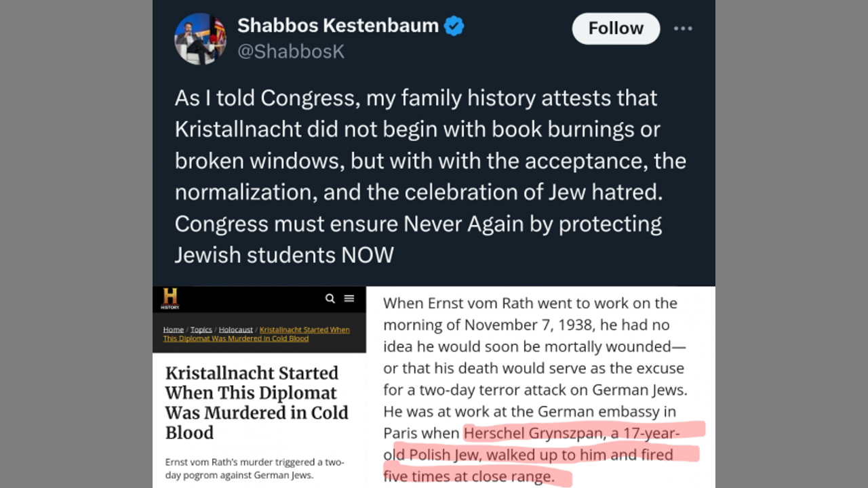This screenshot has width=868, height=488.
Task: Click the highlighted 'five times at close range' line
Action: pos(468,476)
